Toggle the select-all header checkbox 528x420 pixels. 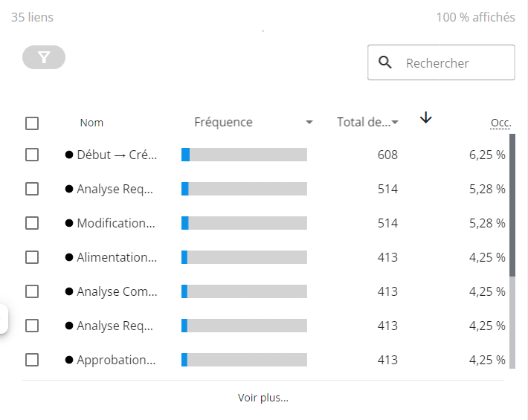pos(32,123)
